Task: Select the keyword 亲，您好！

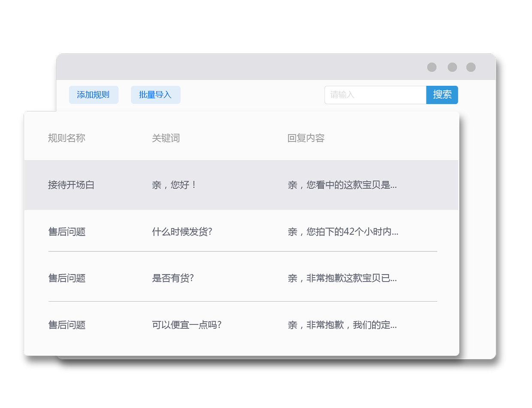Action: tap(174, 185)
